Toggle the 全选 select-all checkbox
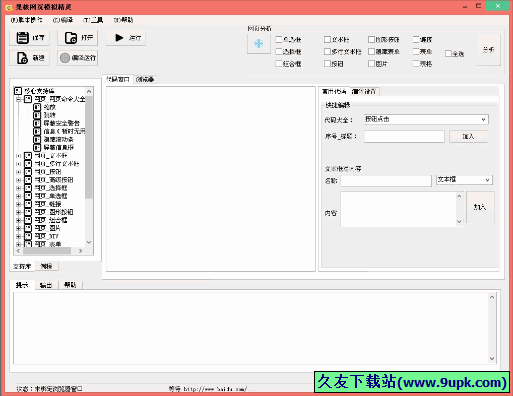The height and width of the screenshot is (396, 513). 448,53
